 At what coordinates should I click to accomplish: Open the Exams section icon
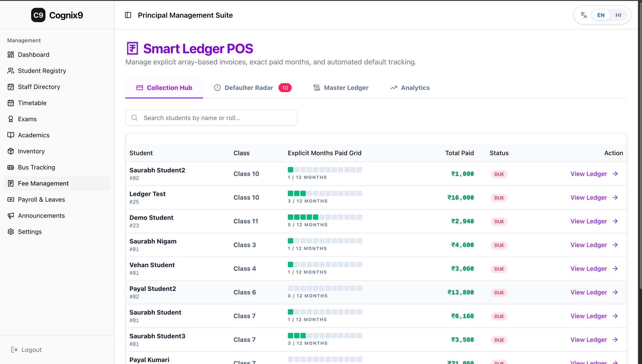[x=11, y=119]
